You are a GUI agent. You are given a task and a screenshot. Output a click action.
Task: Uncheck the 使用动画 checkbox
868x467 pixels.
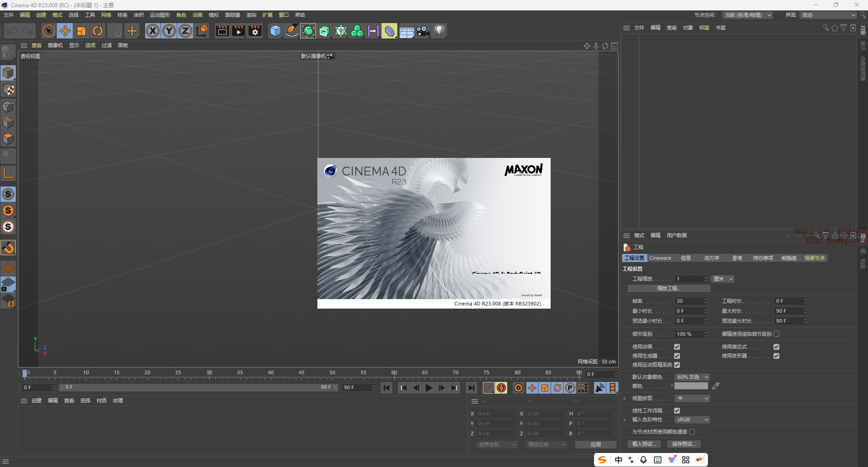677,347
